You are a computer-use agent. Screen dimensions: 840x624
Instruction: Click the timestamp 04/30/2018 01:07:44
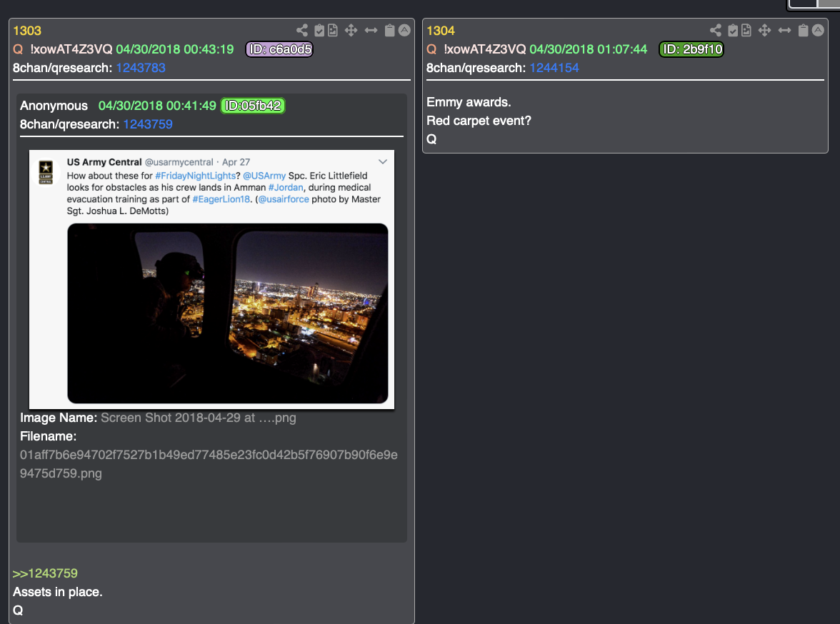(x=589, y=49)
